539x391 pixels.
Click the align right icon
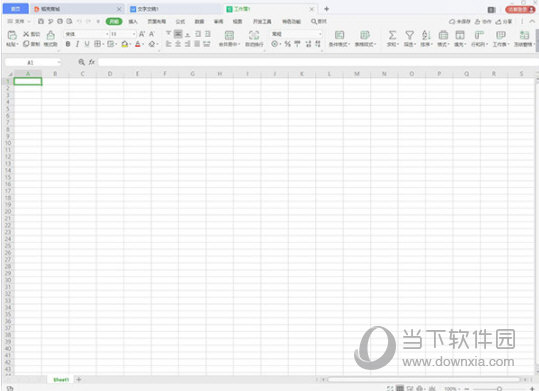pyautogui.click(x=188, y=44)
